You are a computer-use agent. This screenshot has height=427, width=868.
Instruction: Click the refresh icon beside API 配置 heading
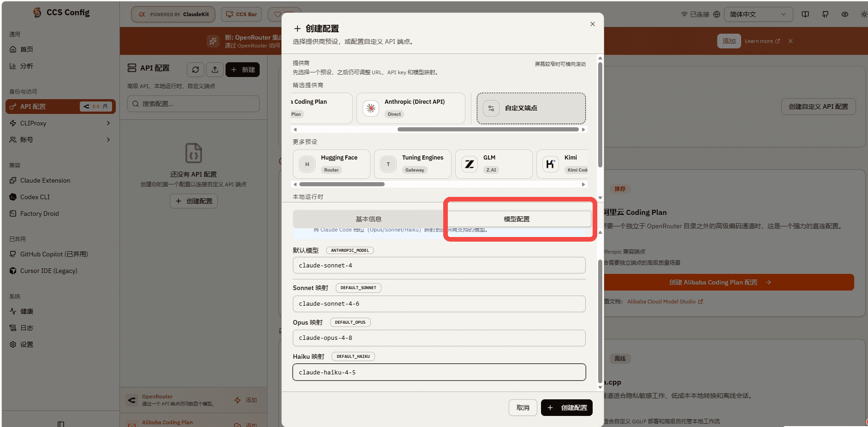click(x=196, y=70)
